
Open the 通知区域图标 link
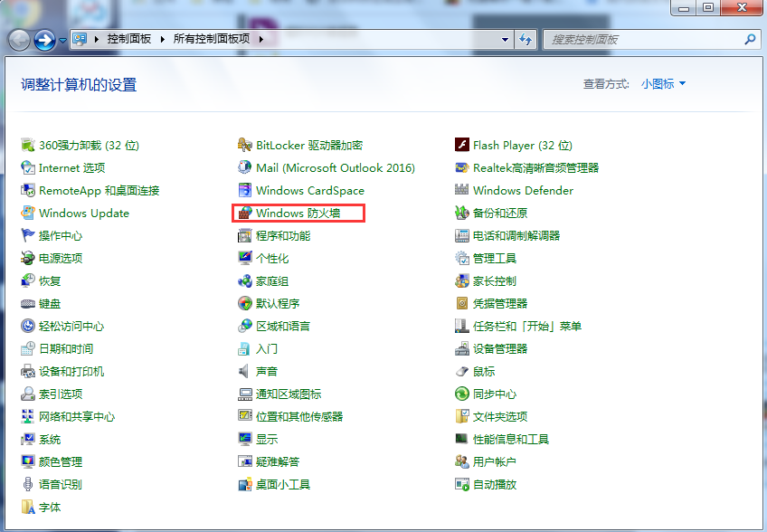[x=289, y=394]
